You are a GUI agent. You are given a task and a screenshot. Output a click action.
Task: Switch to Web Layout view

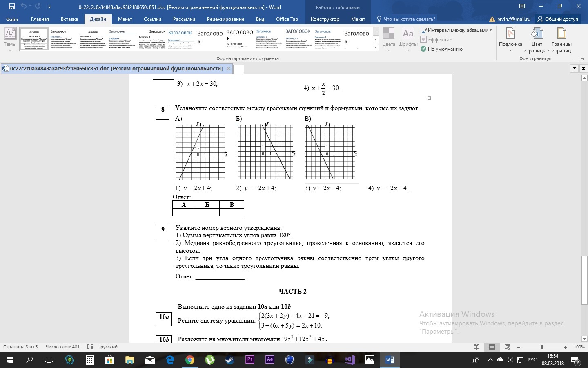pos(508,347)
